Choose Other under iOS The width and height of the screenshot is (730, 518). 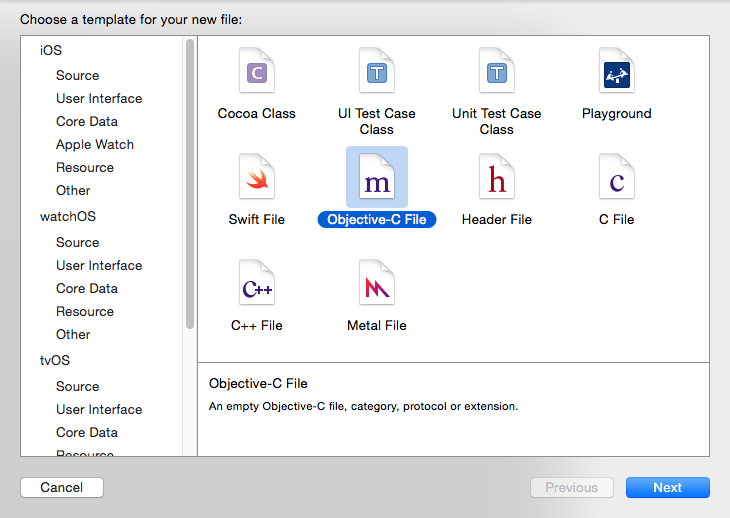tap(73, 190)
